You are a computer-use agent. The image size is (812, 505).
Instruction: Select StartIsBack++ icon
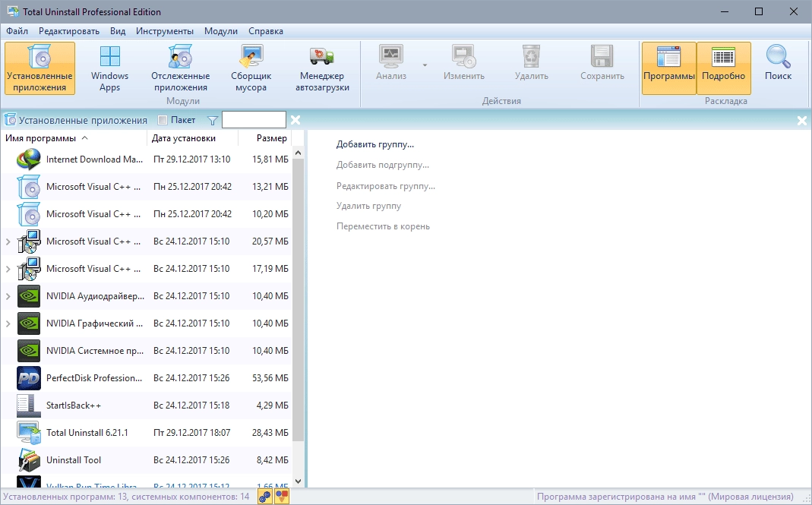coord(28,406)
